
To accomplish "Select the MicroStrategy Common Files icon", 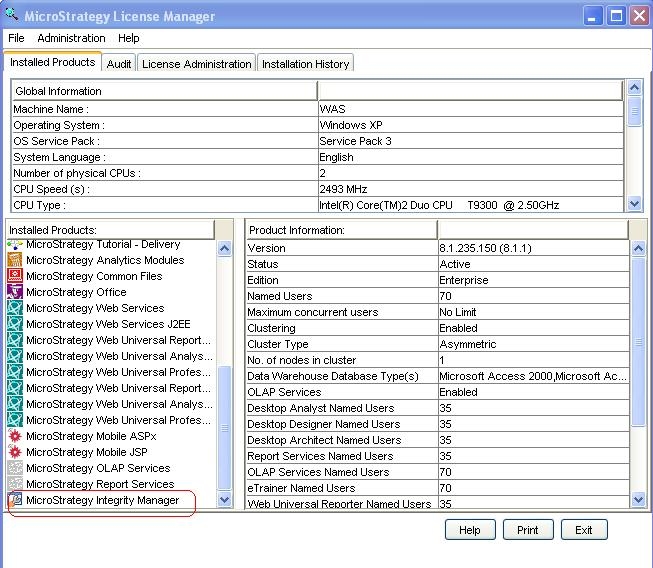I will tap(15, 276).
